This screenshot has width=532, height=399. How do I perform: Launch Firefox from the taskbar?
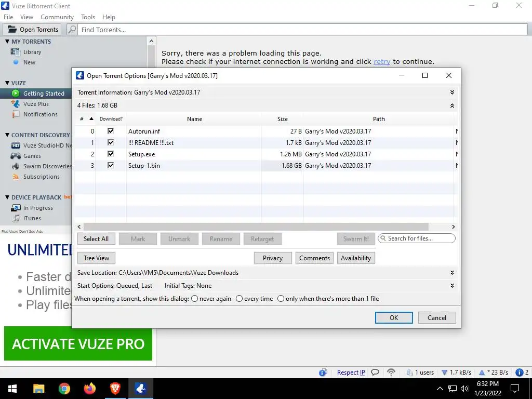[x=89, y=389]
